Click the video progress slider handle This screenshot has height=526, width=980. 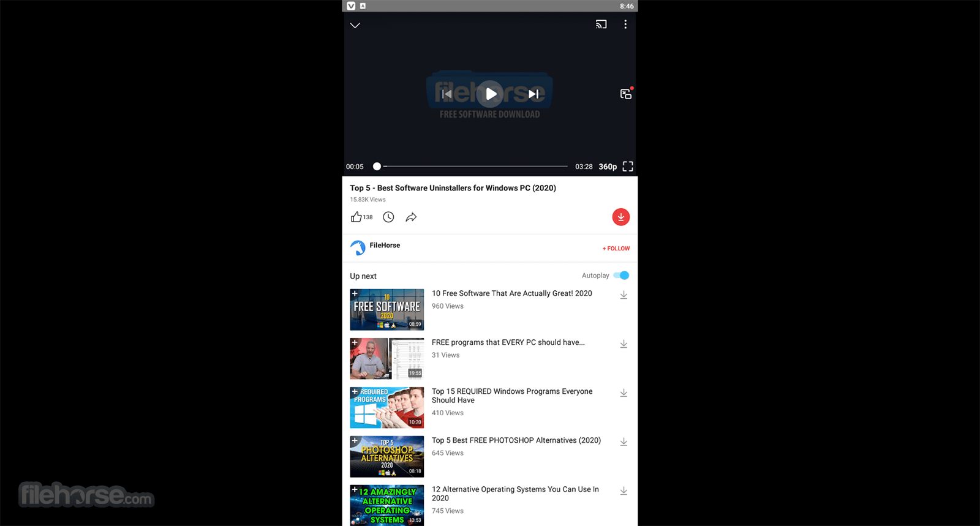pos(377,167)
